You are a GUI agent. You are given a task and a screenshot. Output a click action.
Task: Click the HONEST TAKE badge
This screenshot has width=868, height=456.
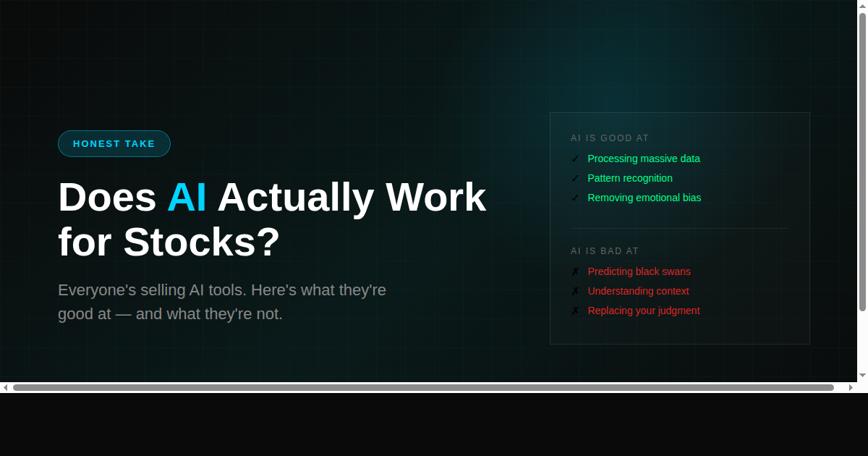(x=114, y=143)
